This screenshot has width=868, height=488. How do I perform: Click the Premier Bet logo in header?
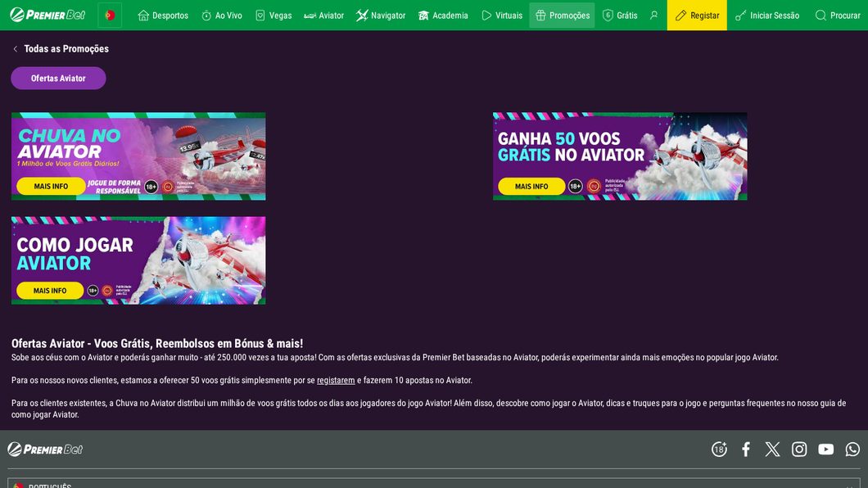(47, 15)
